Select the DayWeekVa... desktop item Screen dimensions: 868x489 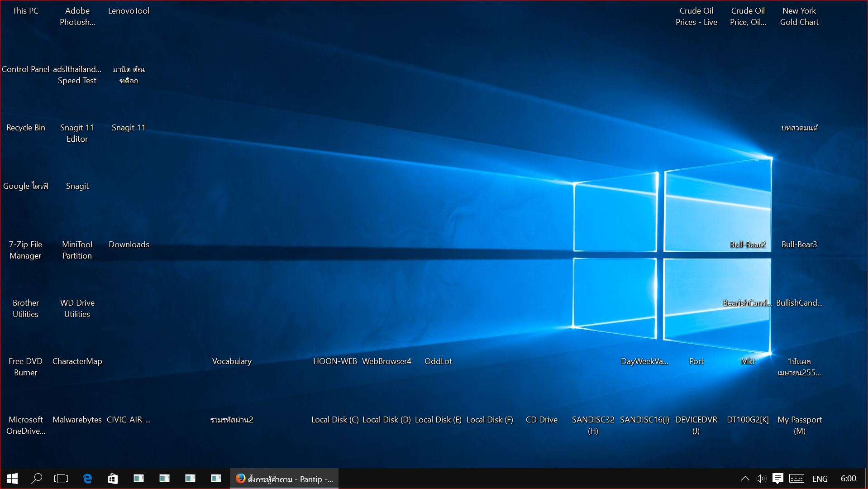[x=644, y=361]
